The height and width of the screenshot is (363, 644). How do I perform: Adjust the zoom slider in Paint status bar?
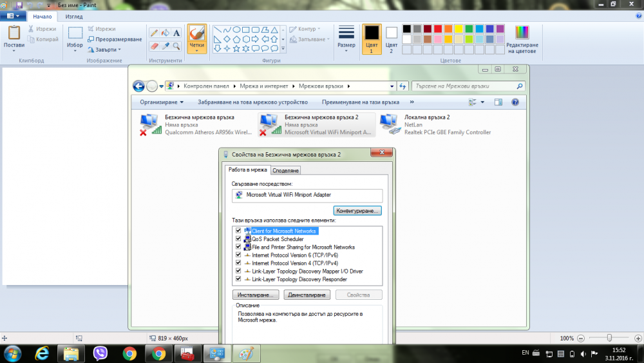point(609,338)
